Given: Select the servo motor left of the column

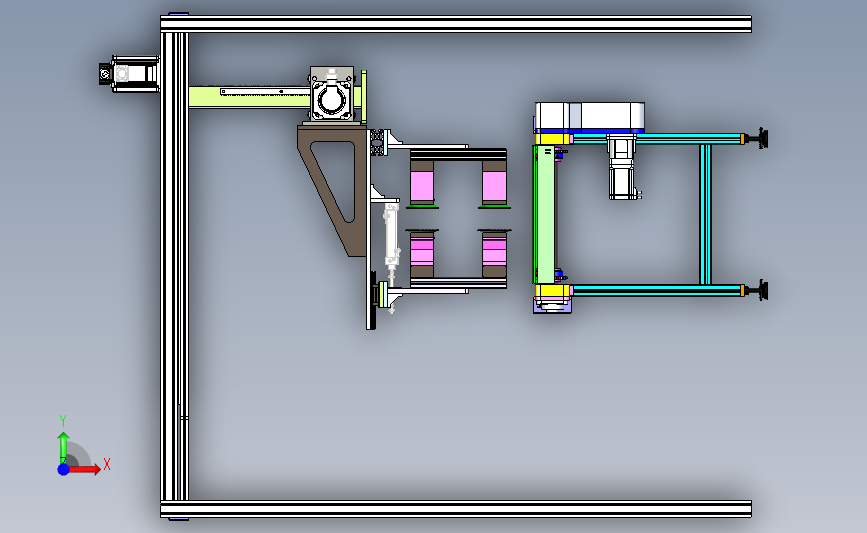Looking at the screenshot, I should point(129,74).
